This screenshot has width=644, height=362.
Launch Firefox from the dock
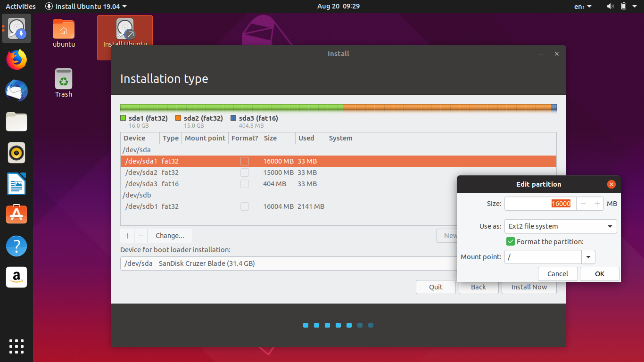click(16, 59)
